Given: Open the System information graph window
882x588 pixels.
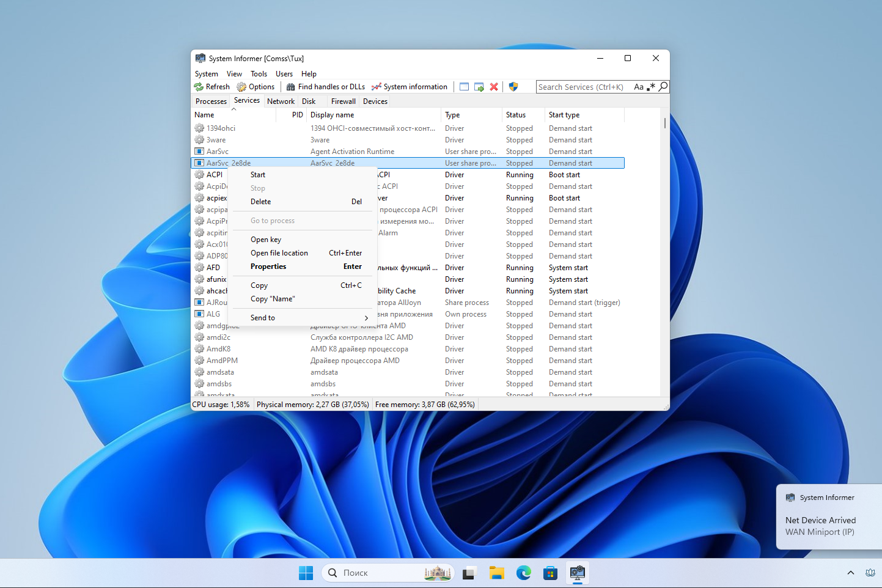Looking at the screenshot, I should [410, 87].
